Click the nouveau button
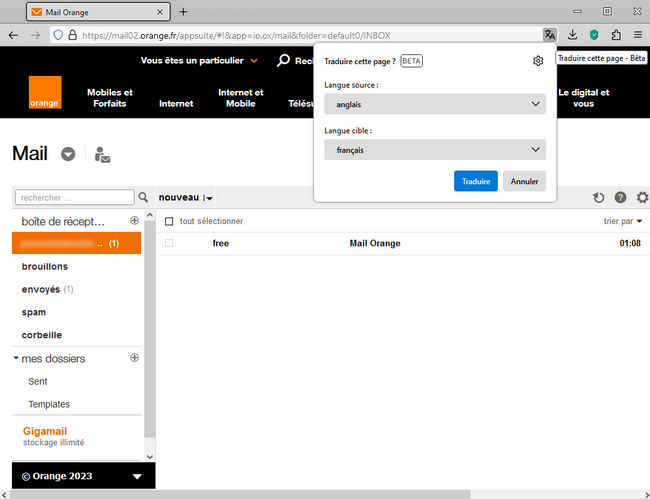 [179, 197]
